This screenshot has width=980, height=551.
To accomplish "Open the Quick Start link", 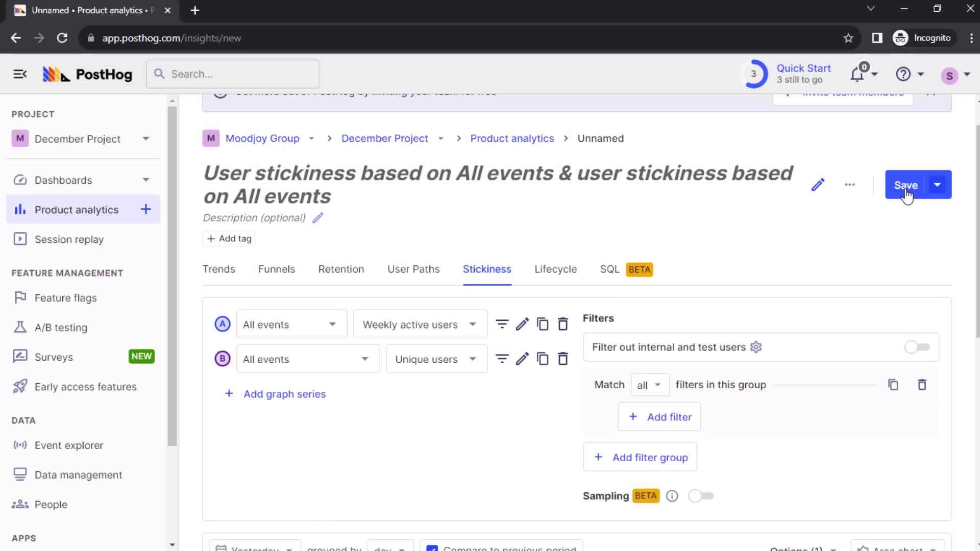I will (803, 68).
